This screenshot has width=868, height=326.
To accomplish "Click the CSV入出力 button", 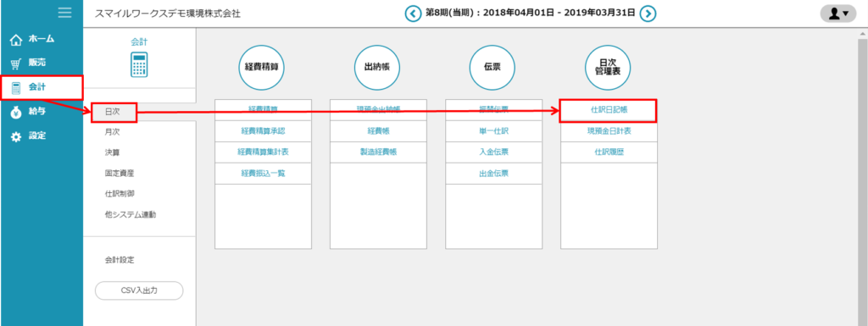I will (x=140, y=290).
